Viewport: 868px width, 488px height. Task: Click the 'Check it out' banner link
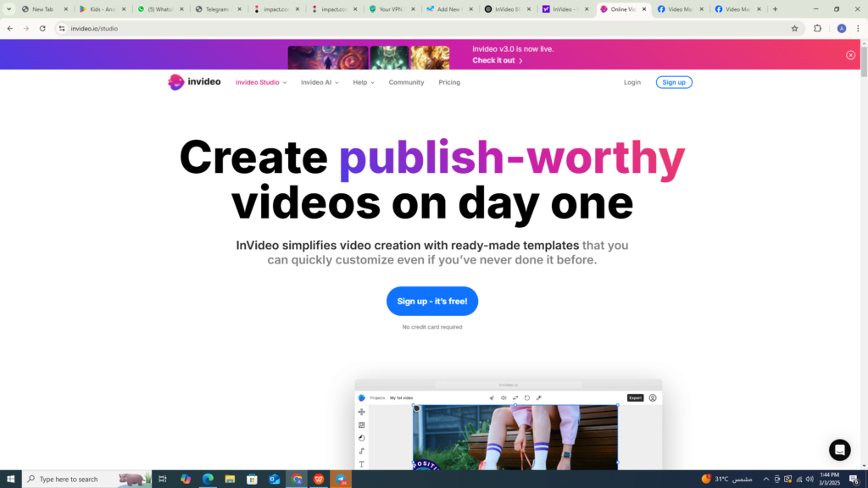pyautogui.click(x=497, y=60)
